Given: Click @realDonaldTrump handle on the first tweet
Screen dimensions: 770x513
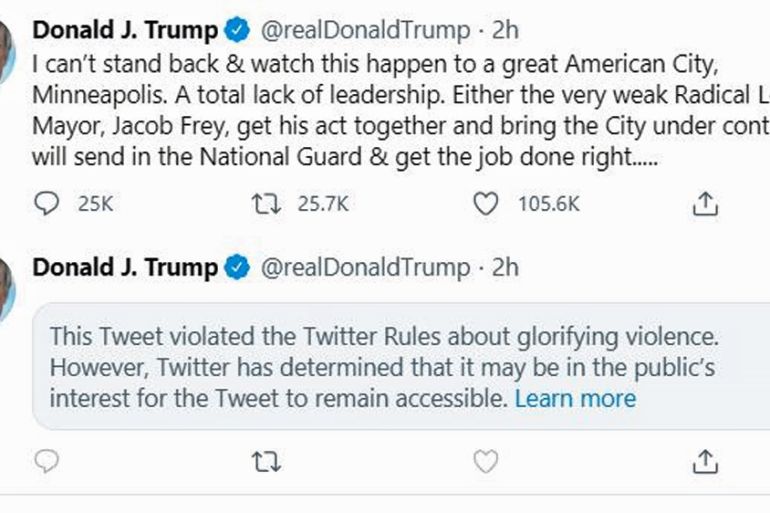Looking at the screenshot, I should (364, 30).
